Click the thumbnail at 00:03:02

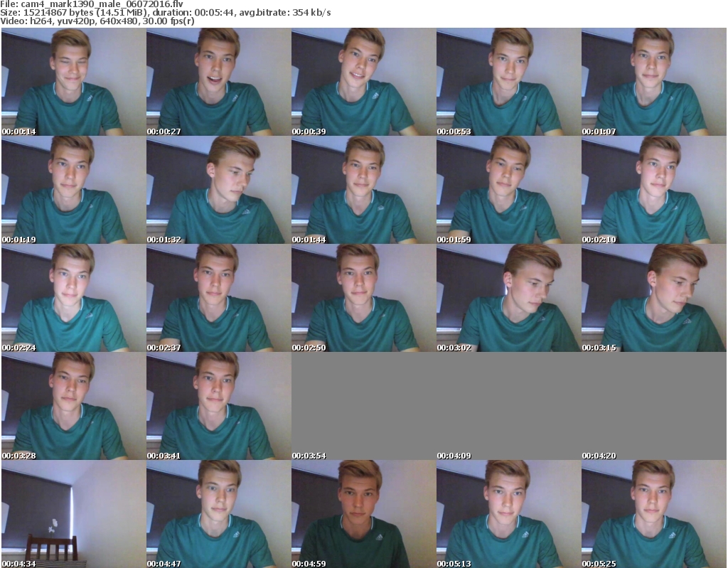[508, 298]
